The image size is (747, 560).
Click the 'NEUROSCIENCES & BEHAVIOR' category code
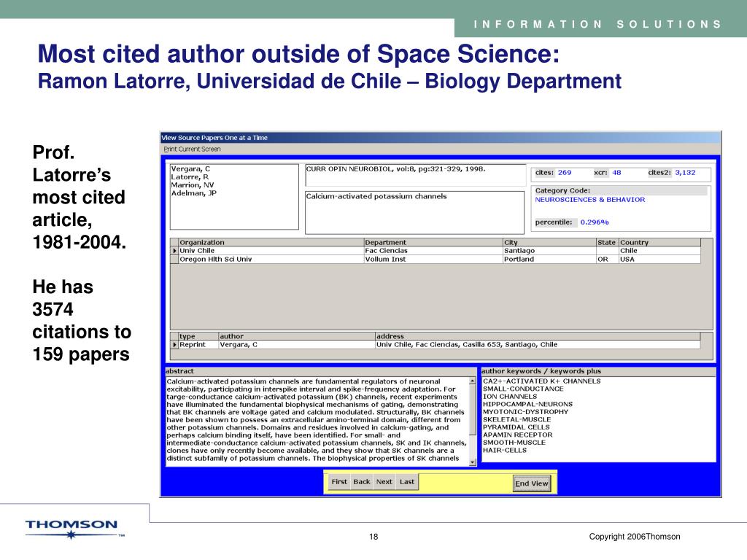coord(589,200)
